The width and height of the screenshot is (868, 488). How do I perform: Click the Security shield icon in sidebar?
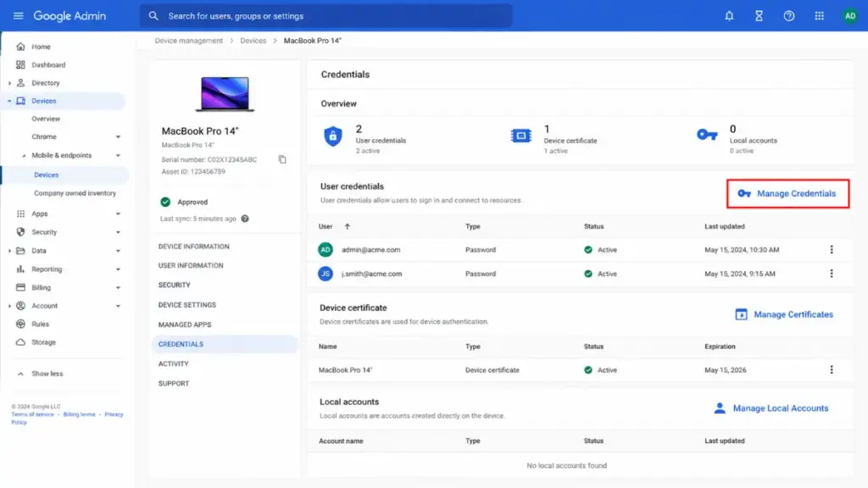20,232
